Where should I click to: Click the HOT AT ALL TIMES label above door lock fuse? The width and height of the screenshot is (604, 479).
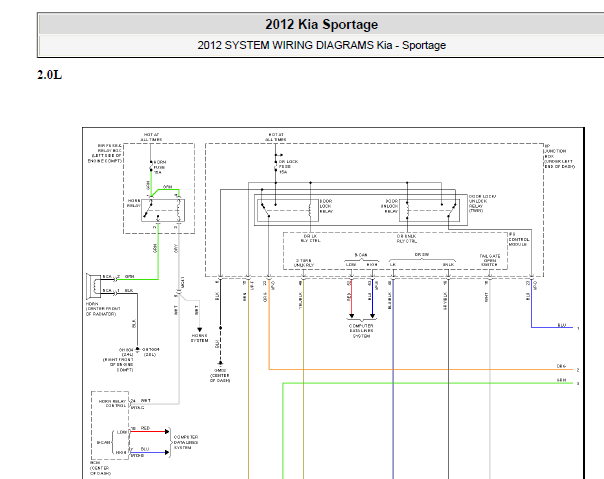click(275, 137)
